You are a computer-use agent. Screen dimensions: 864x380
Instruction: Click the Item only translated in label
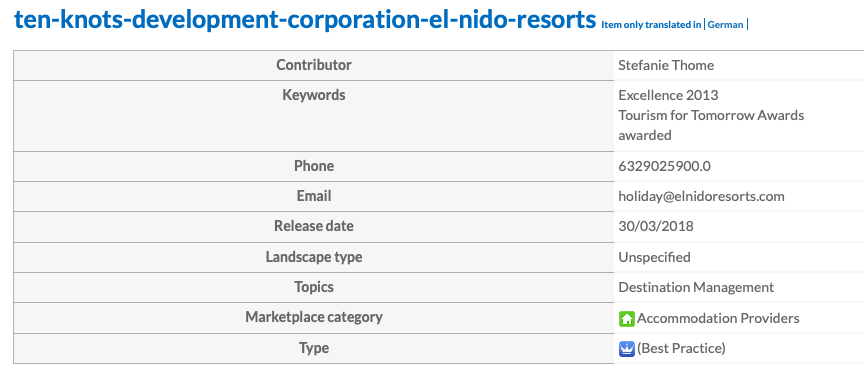(651, 24)
